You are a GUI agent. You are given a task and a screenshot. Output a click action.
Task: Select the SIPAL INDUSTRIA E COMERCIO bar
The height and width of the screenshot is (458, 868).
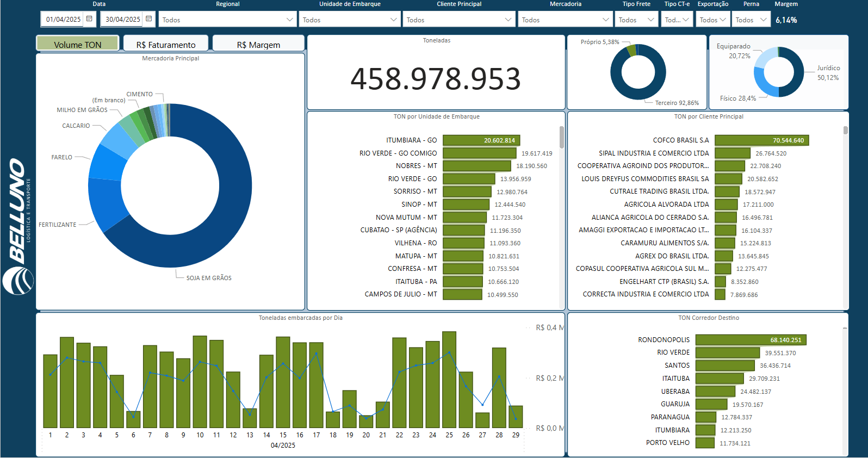(733, 153)
